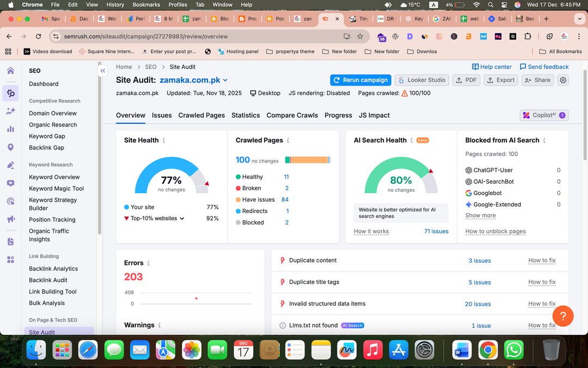Click How to fix for Duplicate content
The height and width of the screenshot is (368, 588).
[542, 261]
